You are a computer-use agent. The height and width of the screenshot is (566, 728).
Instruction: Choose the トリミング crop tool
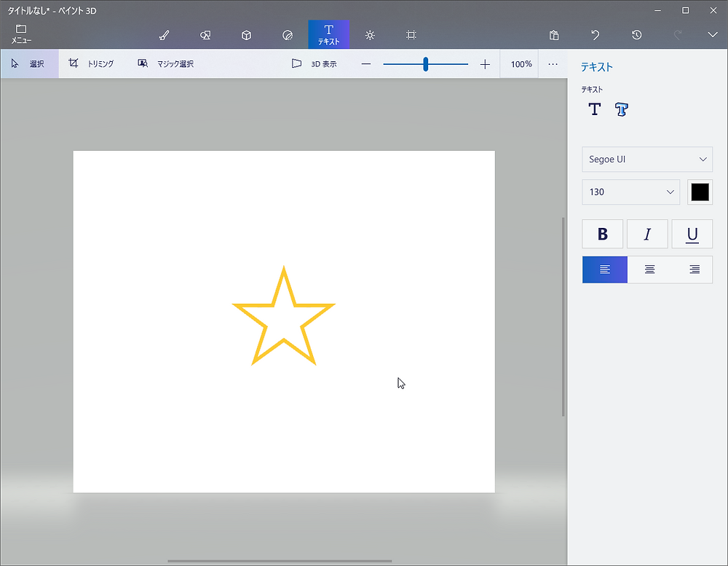91,63
